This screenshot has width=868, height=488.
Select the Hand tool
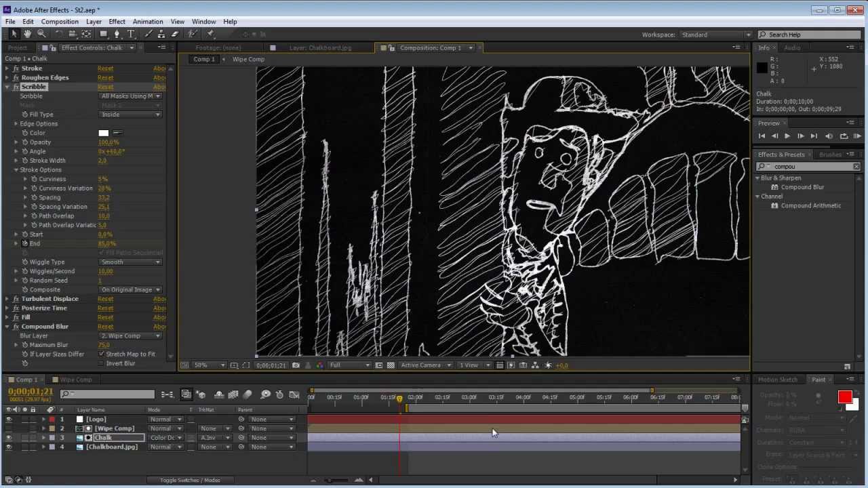27,34
